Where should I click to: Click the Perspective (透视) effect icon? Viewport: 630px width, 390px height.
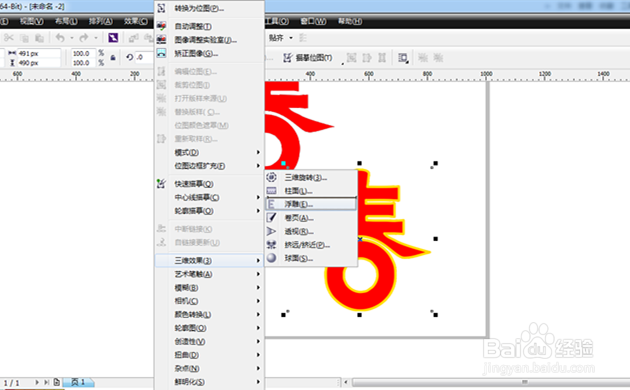272,231
